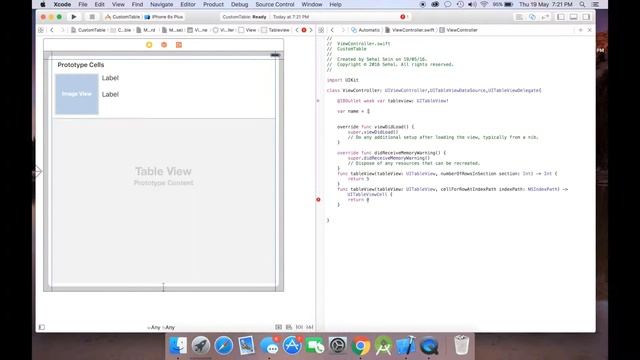Open the View breadcrumb in the jump bar
Image resolution: width=640 pixels, height=360 pixels.
[247, 30]
